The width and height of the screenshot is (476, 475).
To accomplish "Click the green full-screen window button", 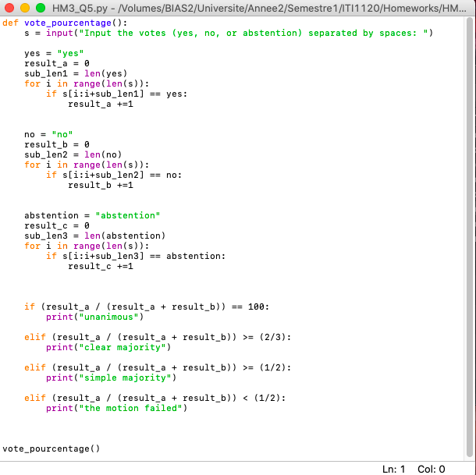I will pos(41,8).
